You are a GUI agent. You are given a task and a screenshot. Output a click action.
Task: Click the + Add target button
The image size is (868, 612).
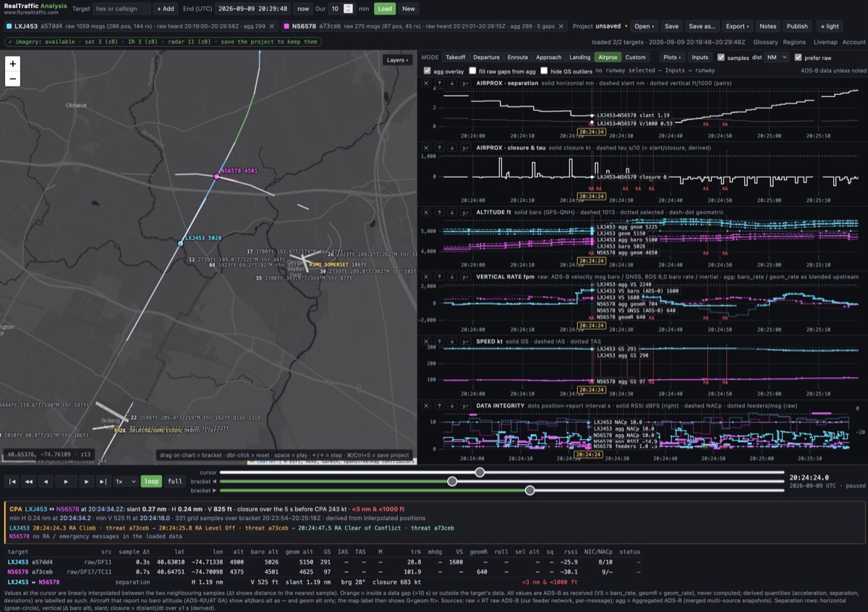point(166,9)
